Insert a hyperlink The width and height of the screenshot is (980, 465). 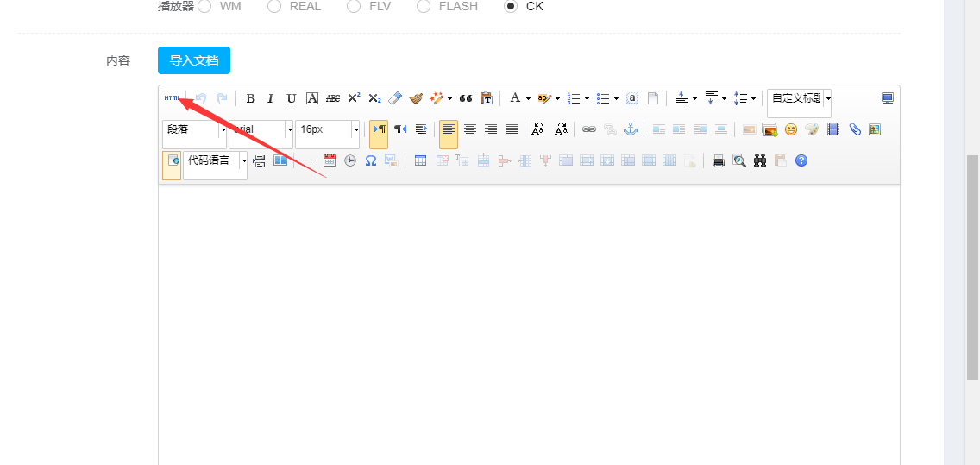(x=589, y=129)
